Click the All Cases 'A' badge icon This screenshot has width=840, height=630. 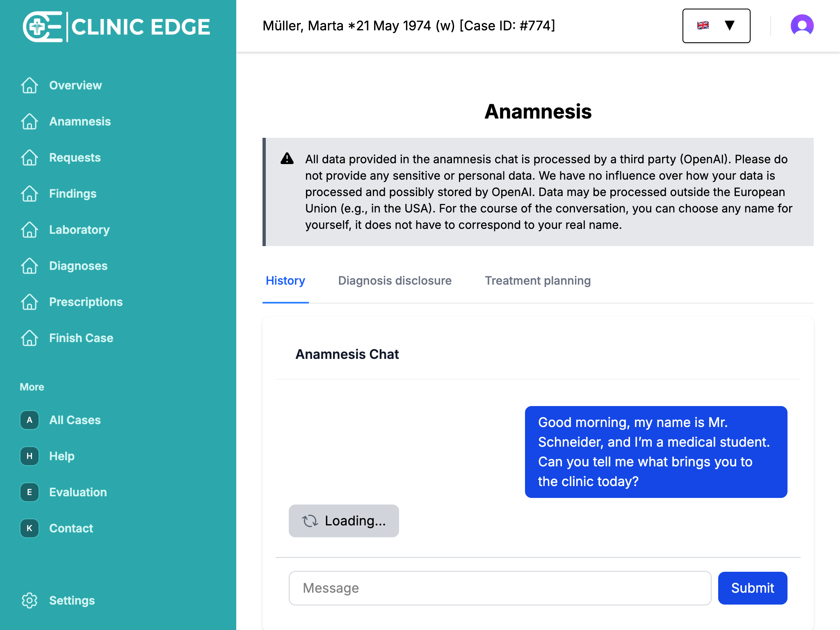coord(30,420)
